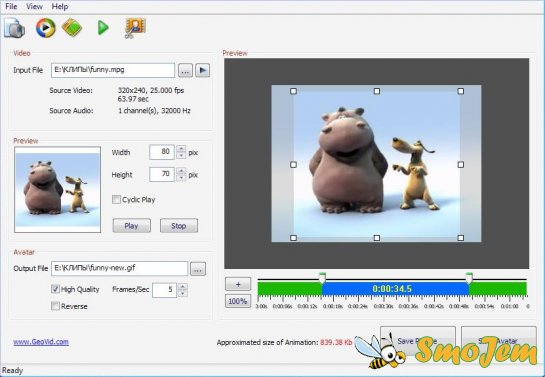Click the 1 channel(s), 32000 Hz text
The width and height of the screenshot is (545, 377).
[154, 111]
